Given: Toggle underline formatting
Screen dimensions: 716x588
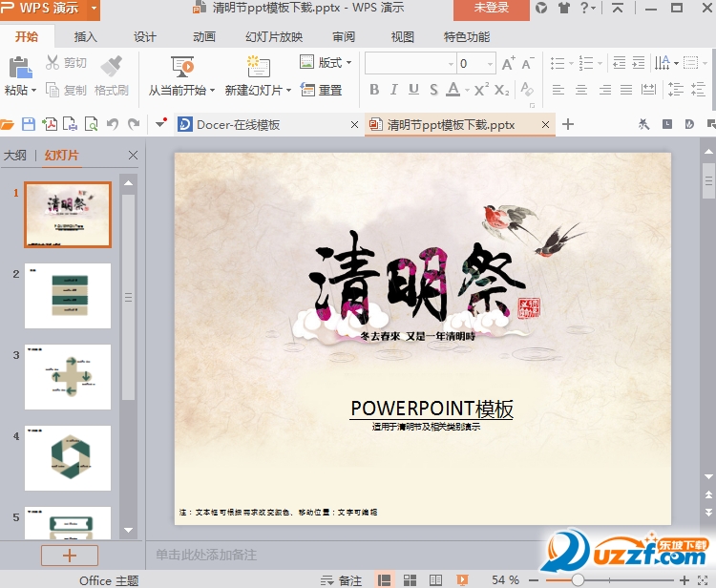Looking at the screenshot, I should (x=413, y=90).
